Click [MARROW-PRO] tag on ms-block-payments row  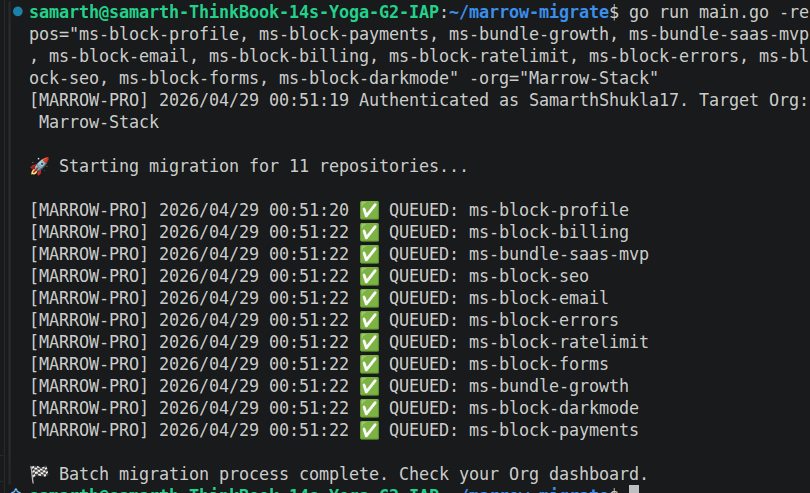coord(89,430)
